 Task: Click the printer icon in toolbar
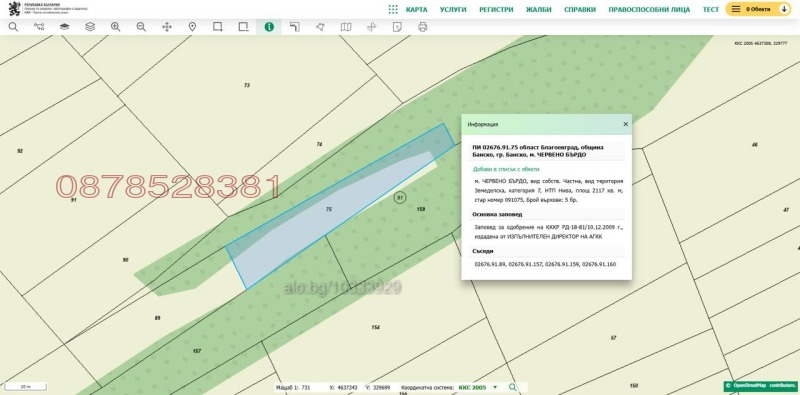pos(422,27)
